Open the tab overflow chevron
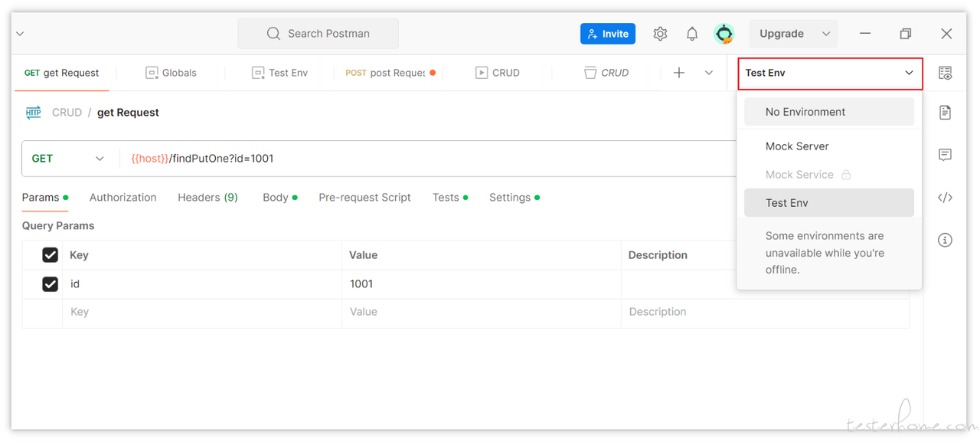 pyautogui.click(x=709, y=73)
